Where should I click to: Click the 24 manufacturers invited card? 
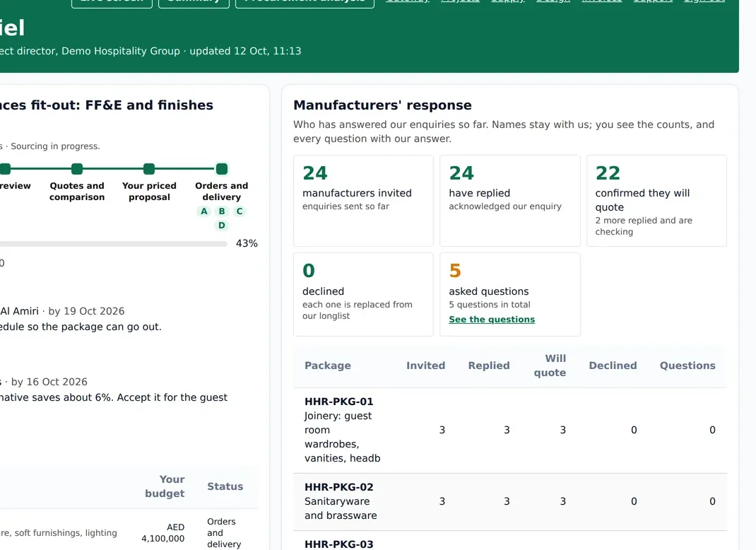(363, 201)
